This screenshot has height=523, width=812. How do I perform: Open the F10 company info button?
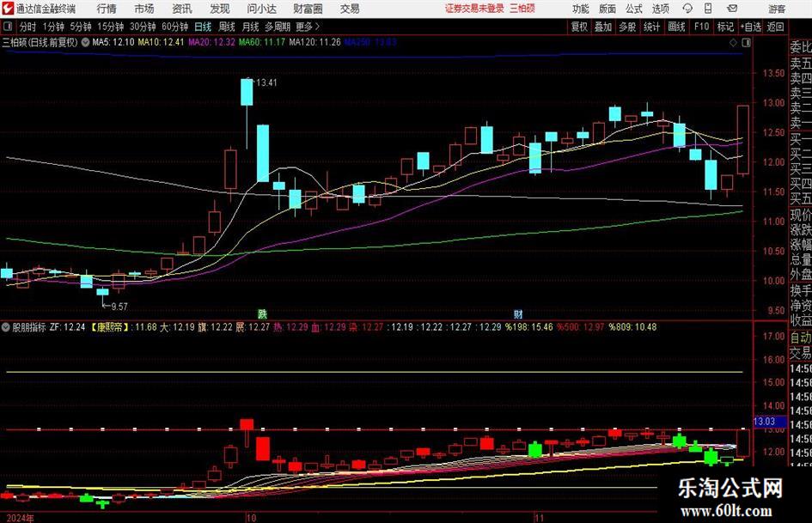click(x=702, y=27)
